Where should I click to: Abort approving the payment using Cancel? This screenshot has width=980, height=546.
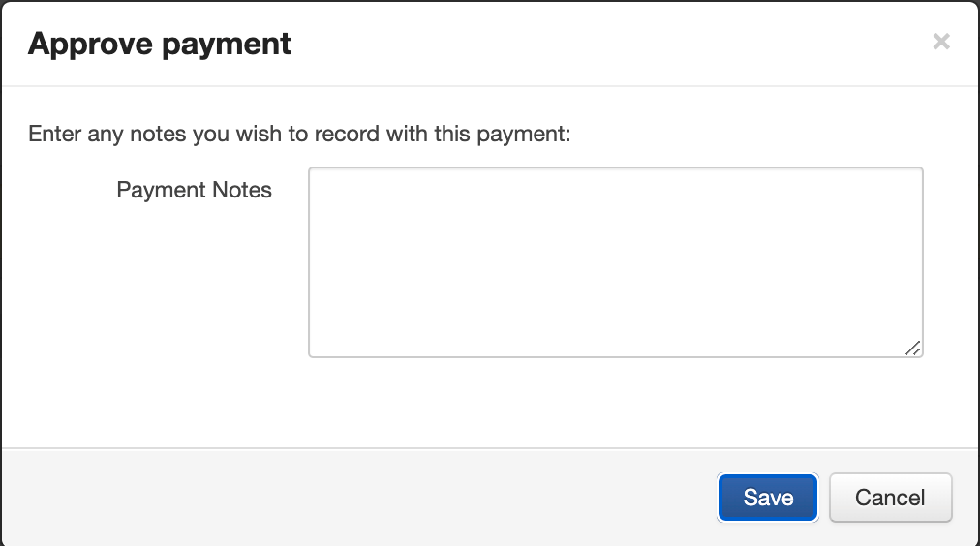click(890, 498)
